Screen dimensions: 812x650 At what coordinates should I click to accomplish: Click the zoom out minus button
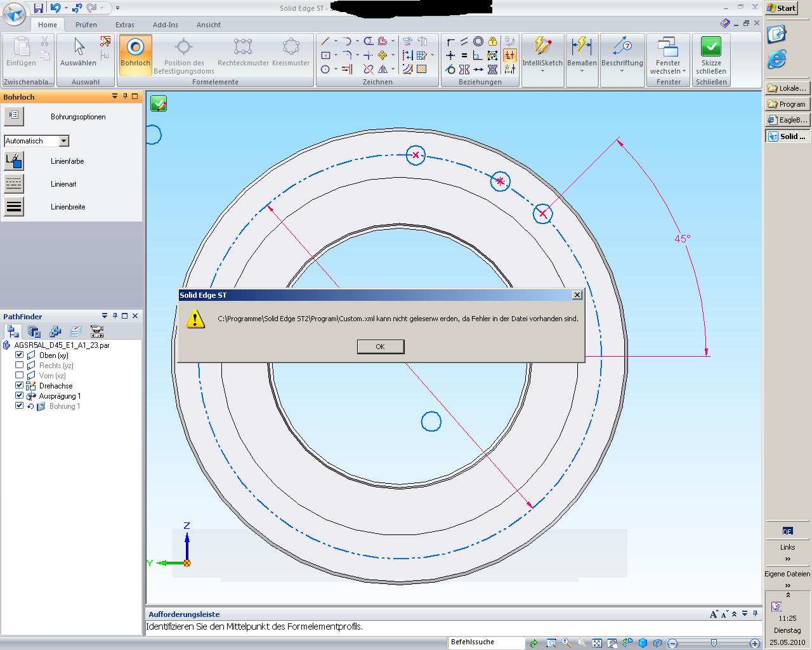(672, 643)
